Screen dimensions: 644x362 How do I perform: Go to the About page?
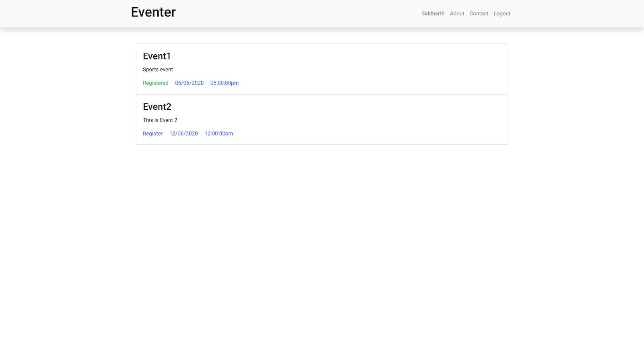pyautogui.click(x=457, y=14)
